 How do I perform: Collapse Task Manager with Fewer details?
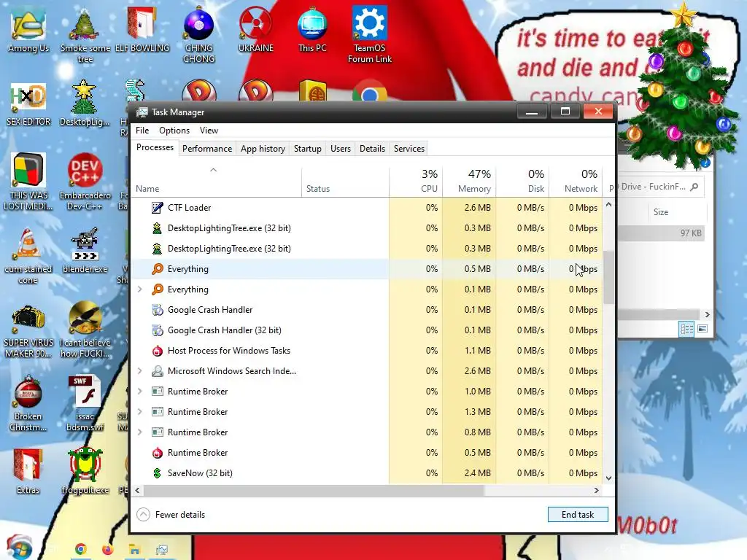[x=171, y=515]
